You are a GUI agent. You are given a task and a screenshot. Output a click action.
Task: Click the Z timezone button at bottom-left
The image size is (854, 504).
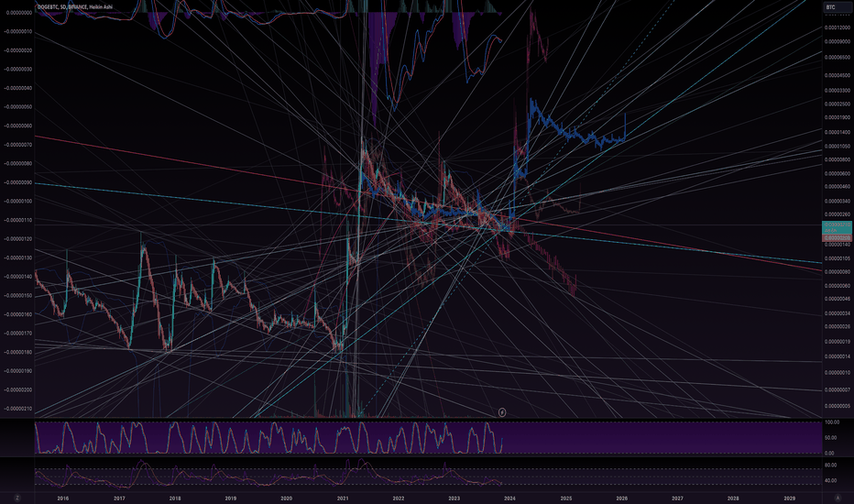point(17,498)
